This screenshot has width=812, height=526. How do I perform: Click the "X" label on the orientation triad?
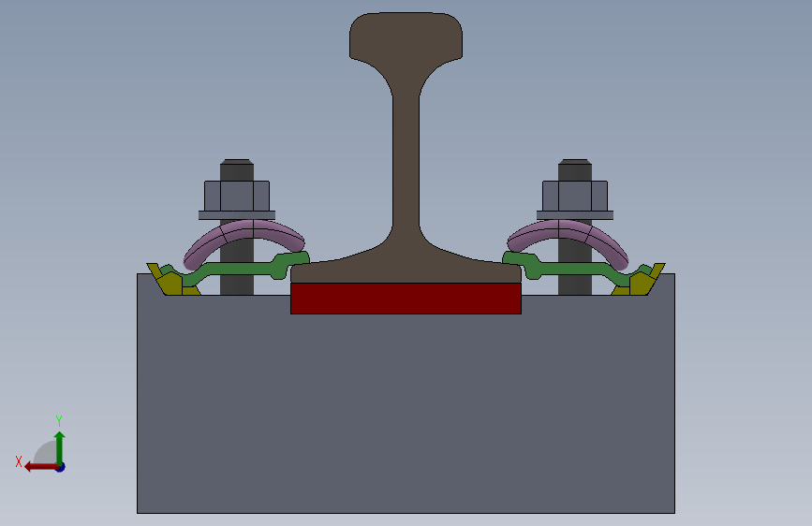click(x=19, y=461)
